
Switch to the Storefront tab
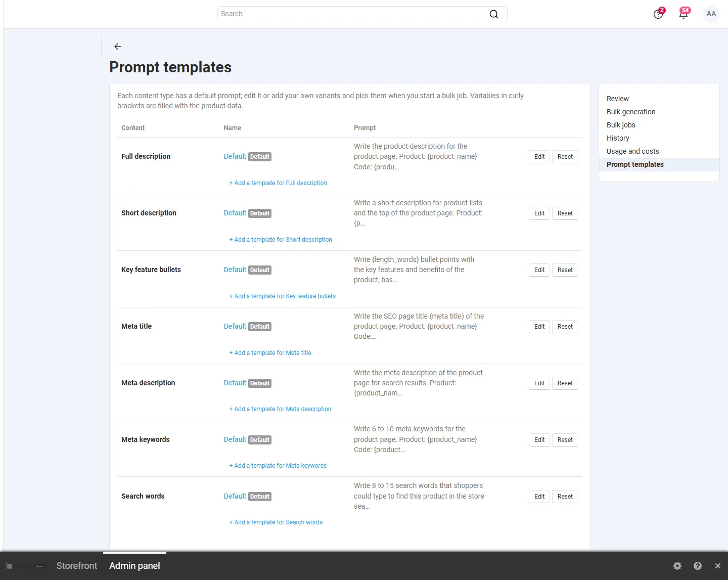(77, 566)
